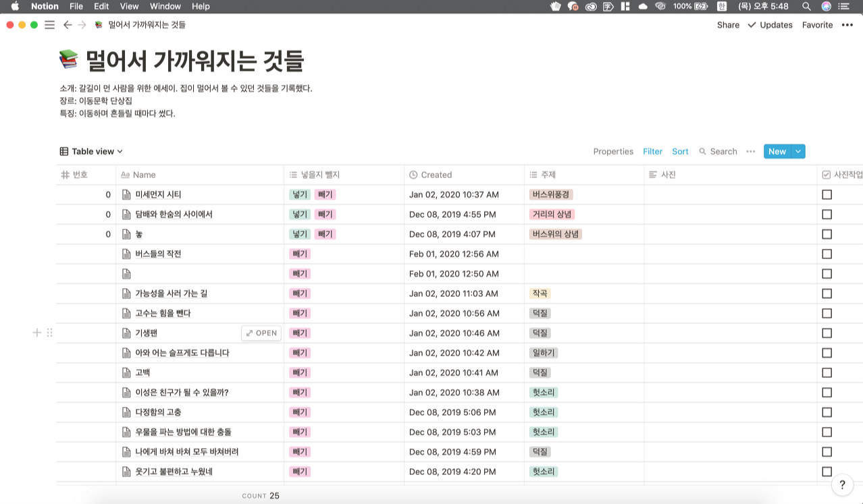Click the help question mark icon at bottom right
863x504 pixels.
841,484
